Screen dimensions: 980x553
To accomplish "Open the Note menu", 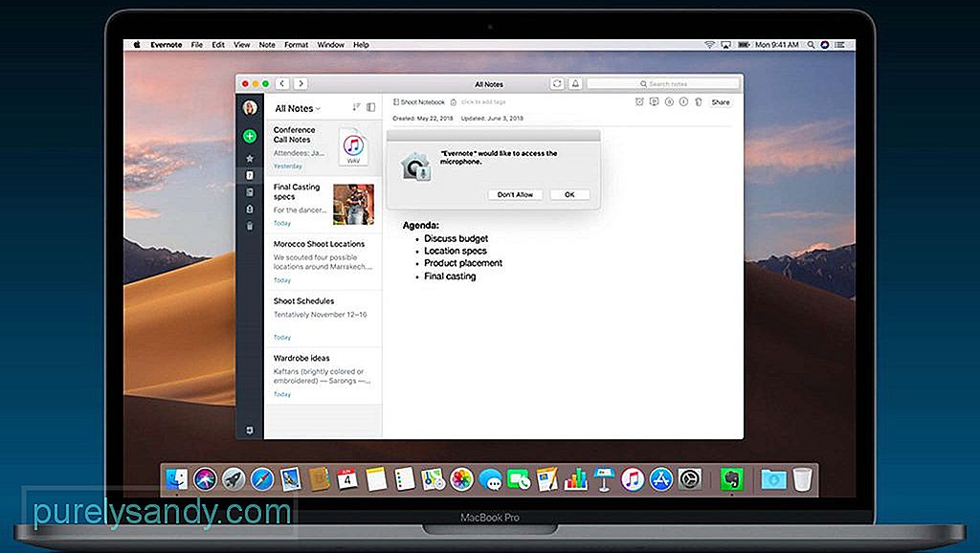I will [x=267, y=45].
